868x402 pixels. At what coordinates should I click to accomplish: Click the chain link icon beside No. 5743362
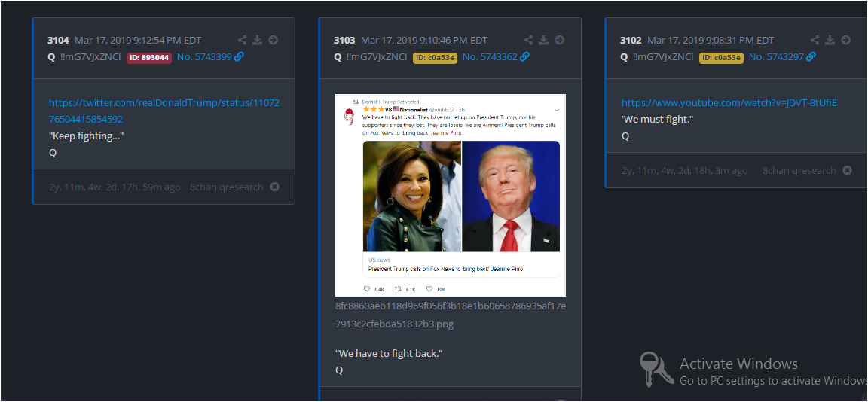click(524, 56)
